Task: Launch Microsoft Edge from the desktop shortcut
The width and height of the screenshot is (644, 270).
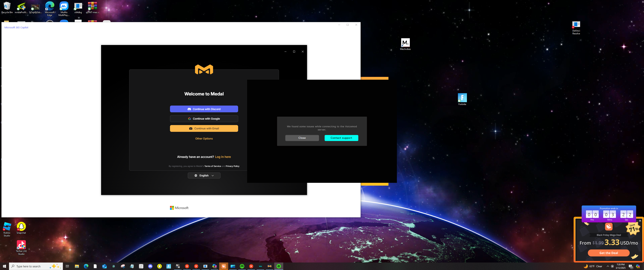Action: [50, 9]
